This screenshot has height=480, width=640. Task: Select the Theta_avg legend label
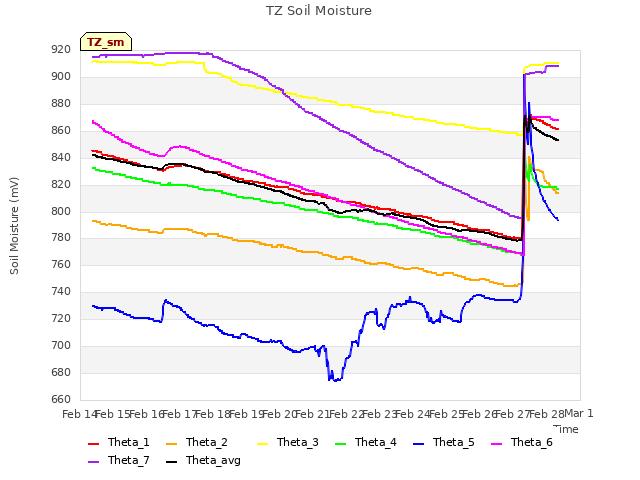tap(213, 460)
